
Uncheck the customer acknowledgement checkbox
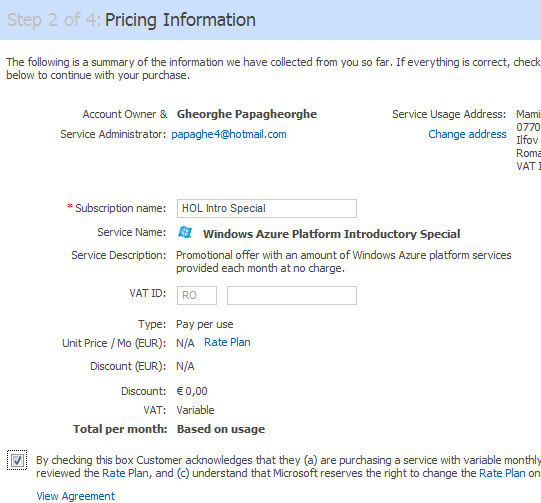pos(17,460)
